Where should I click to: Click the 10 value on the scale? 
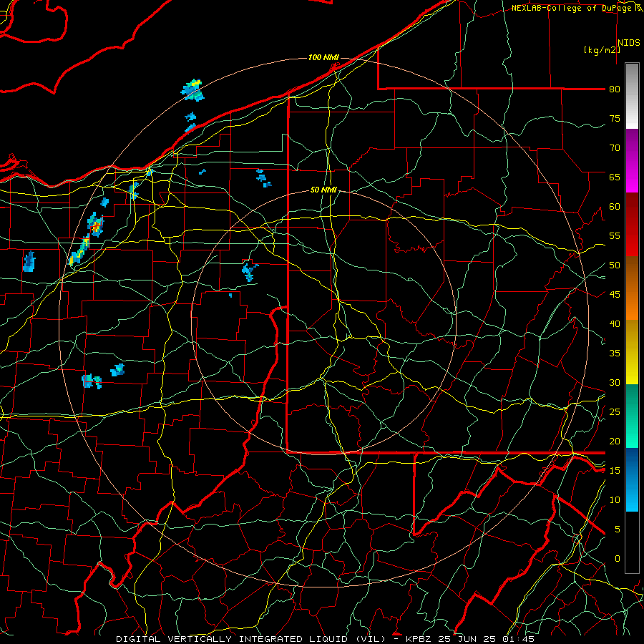(615, 500)
